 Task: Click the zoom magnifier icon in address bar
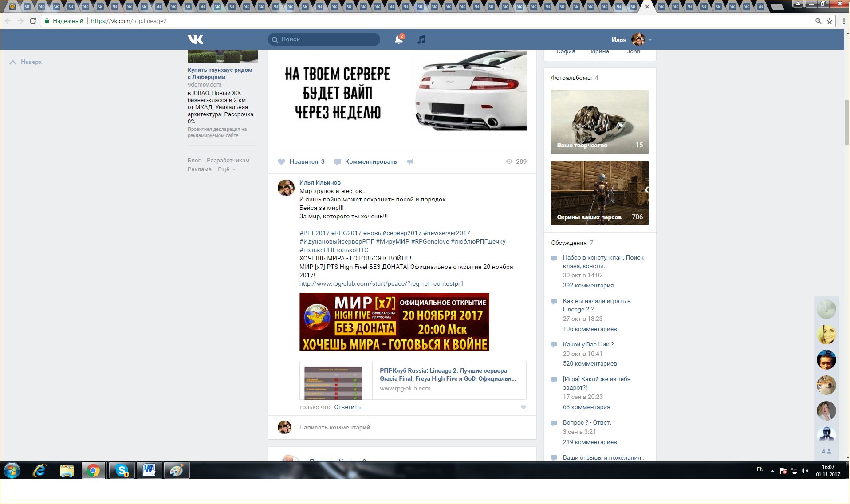click(819, 21)
